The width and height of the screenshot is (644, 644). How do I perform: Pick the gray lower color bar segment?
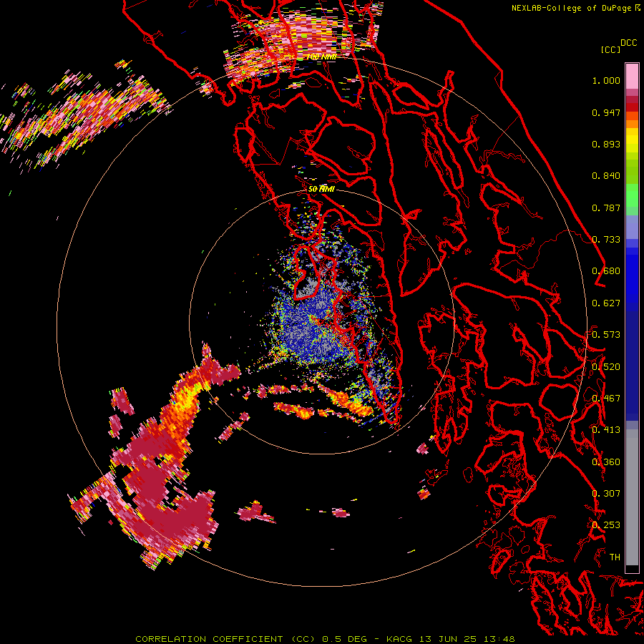coord(632,501)
